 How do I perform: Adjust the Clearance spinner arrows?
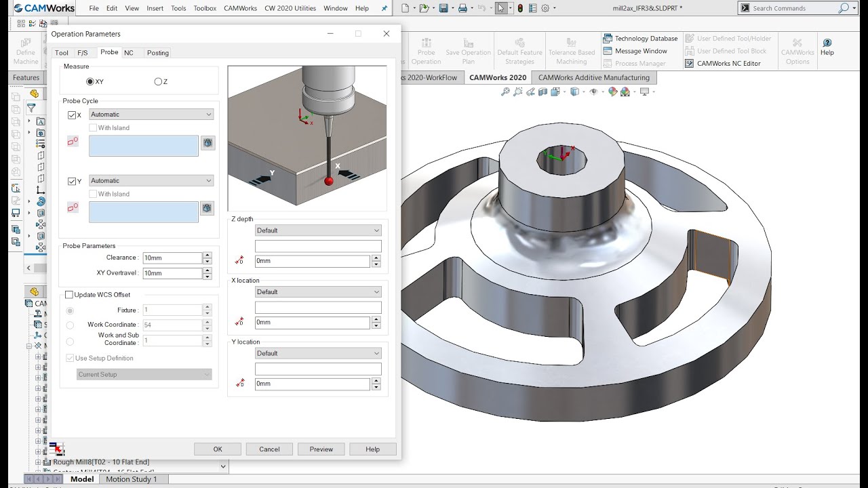208,258
